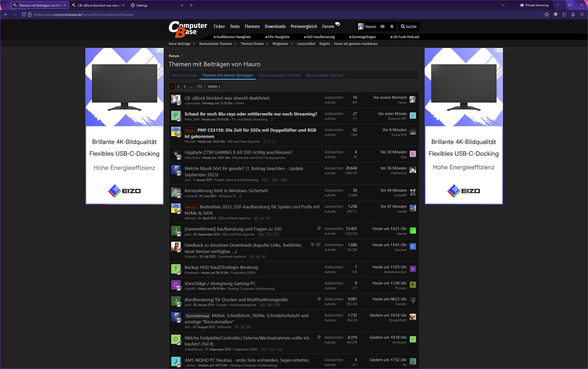The image size is (588, 369).
Task: Click the Suche magnifier search button
Action: tap(409, 26)
